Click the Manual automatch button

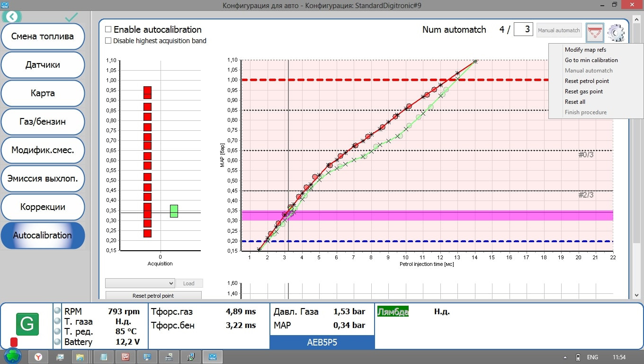pyautogui.click(x=559, y=30)
